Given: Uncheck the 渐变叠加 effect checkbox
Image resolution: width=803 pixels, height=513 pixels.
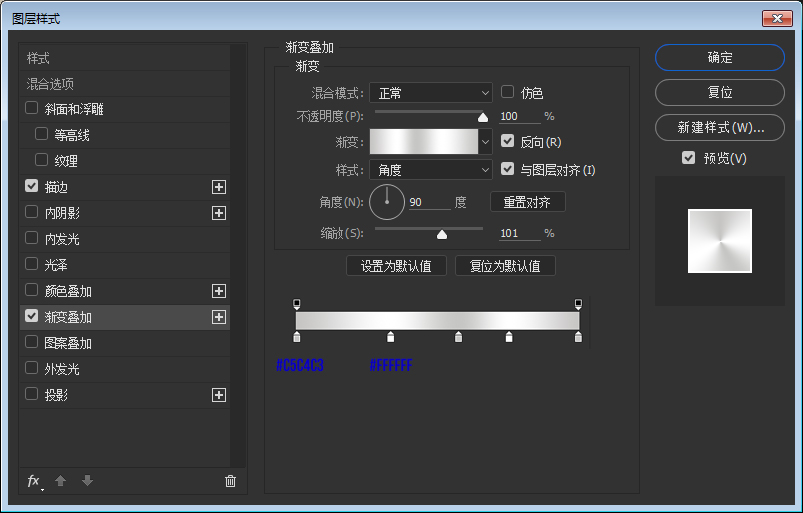Looking at the screenshot, I should (x=32, y=316).
